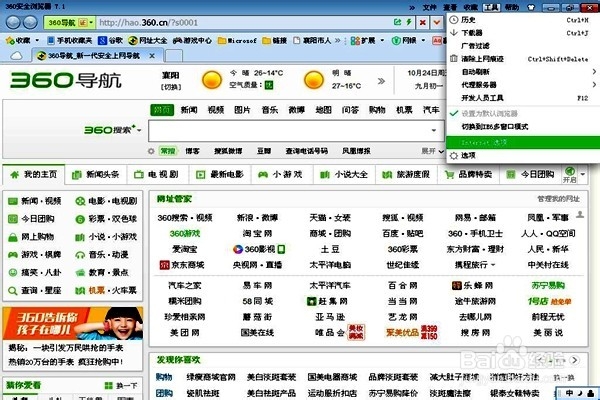Select highlighted Internet 选项 menu item

tap(523, 142)
